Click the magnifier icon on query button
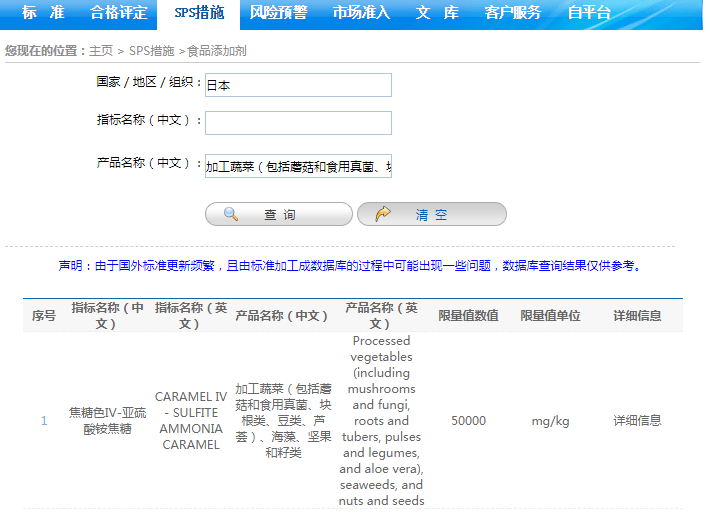 231,215
